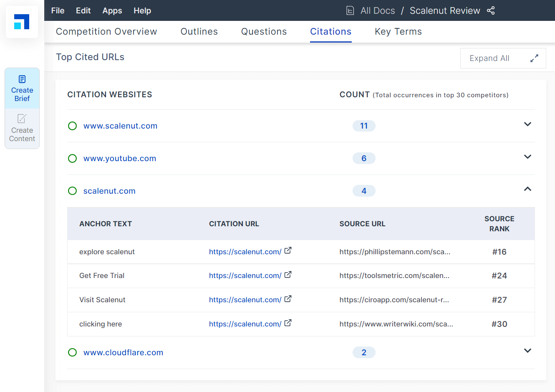This screenshot has width=555, height=392.
Task: Switch to the Outlines tab
Action: click(x=199, y=32)
